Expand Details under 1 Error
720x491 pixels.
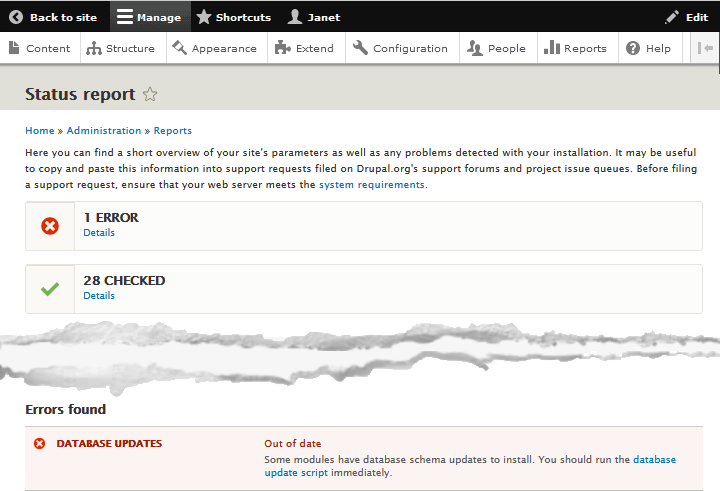point(99,233)
